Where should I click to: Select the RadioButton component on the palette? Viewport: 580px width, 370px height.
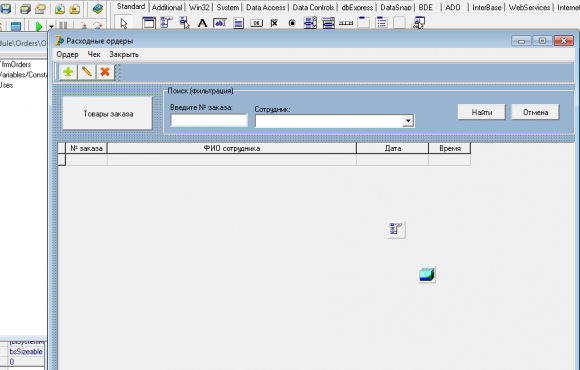coord(292,23)
